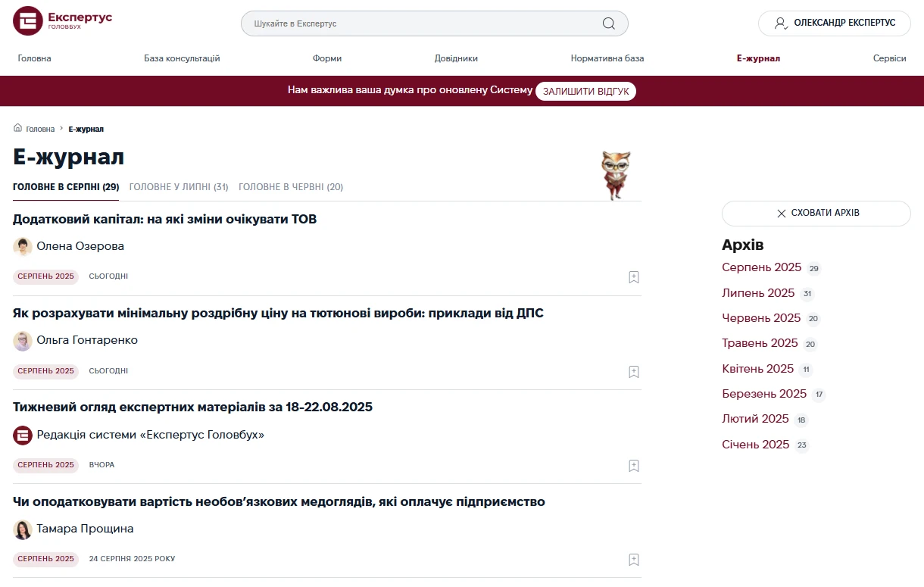This screenshot has width=924, height=587.
Task: Expand Серпень 2025 in the archive
Action: pyautogui.click(x=761, y=267)
